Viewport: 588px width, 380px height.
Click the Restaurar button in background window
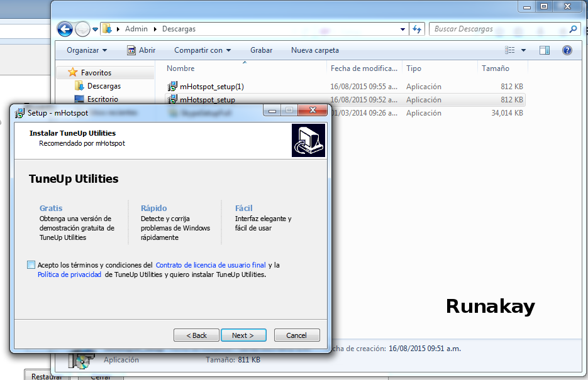pos(47,376)
